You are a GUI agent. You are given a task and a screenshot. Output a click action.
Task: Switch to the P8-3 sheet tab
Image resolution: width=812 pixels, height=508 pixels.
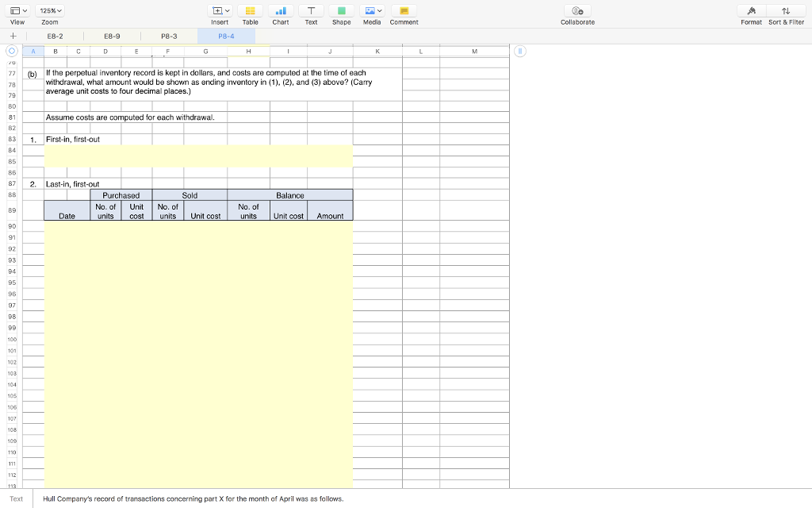[169, 36]
